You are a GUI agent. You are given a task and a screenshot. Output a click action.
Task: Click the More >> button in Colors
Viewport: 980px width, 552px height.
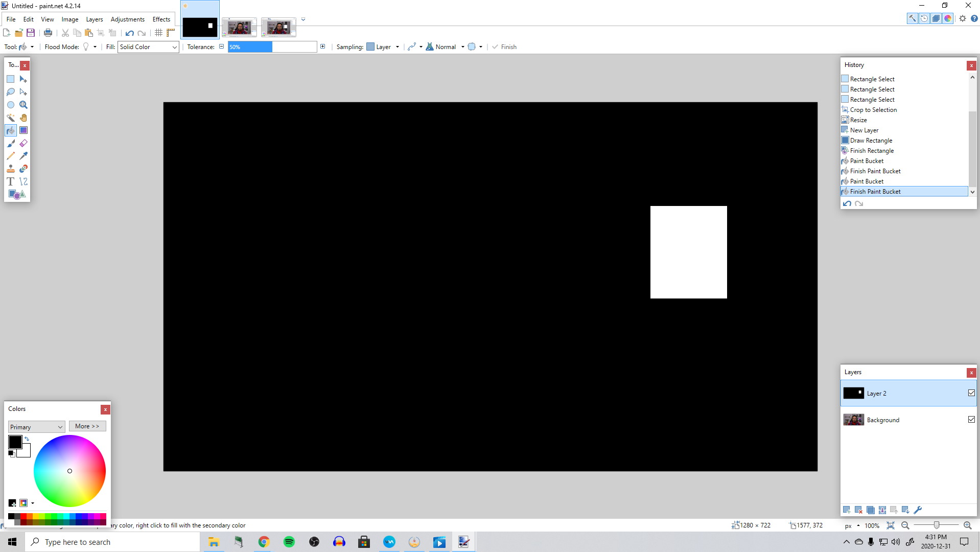click(87, 426)
